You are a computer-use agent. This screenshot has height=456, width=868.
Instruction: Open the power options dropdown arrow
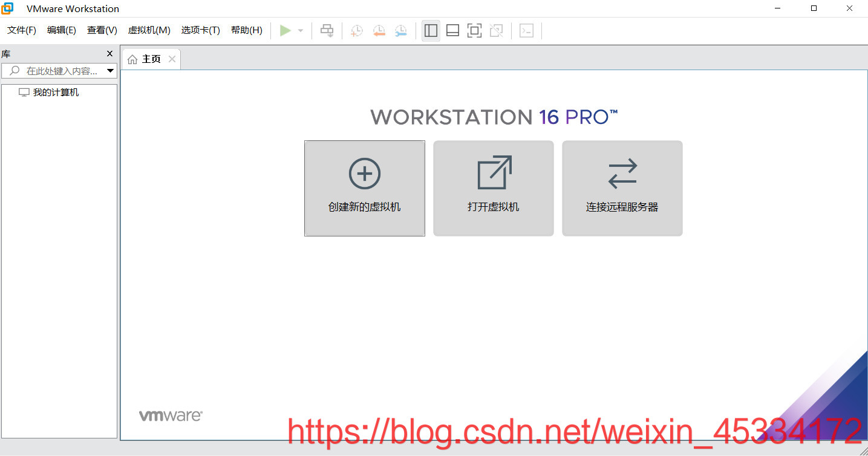[x=301, y=30]
